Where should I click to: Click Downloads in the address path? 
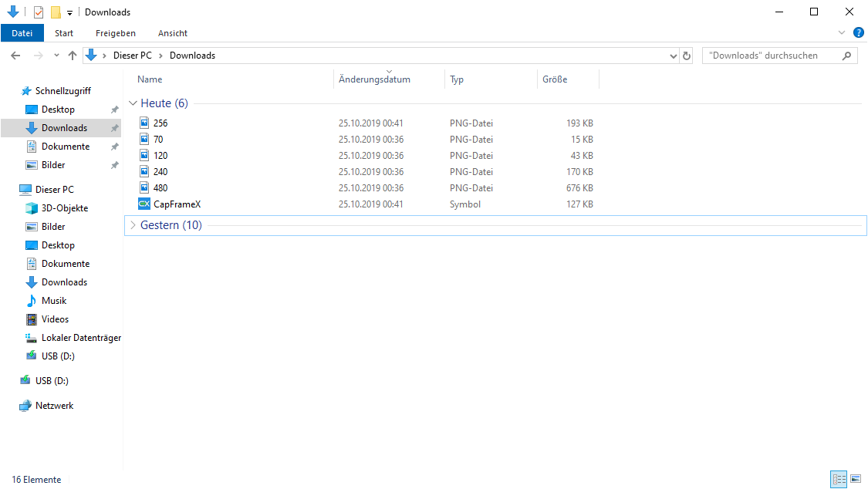click(x=192, y=56)
